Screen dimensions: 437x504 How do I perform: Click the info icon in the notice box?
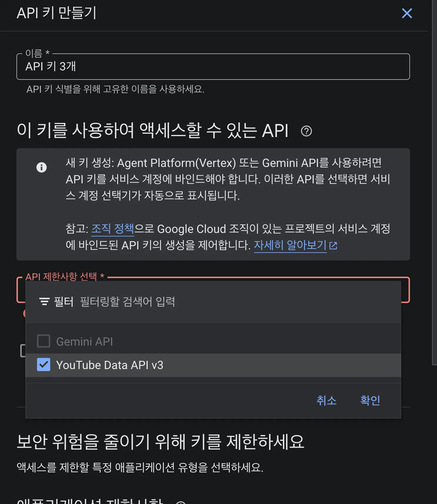click(x=41, y=167)
